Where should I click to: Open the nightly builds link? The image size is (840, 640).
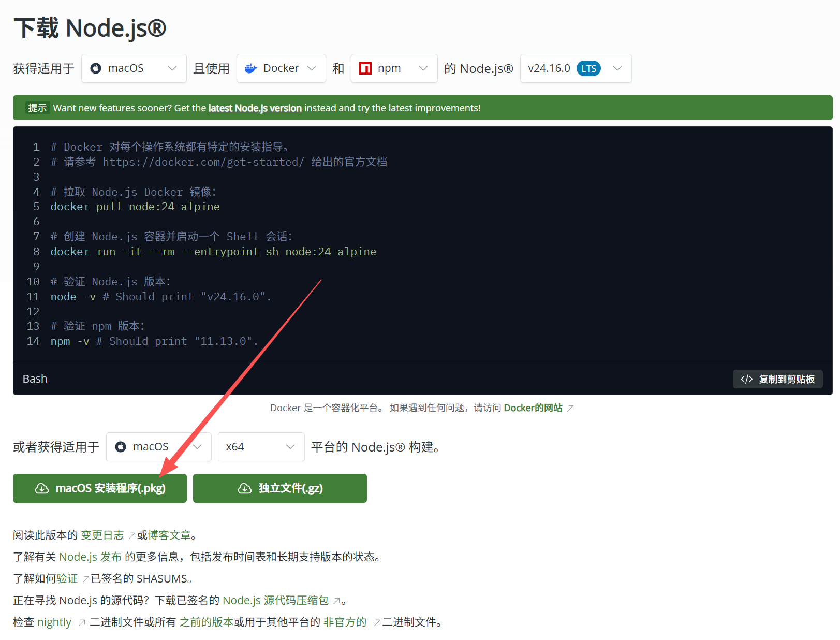54,622
